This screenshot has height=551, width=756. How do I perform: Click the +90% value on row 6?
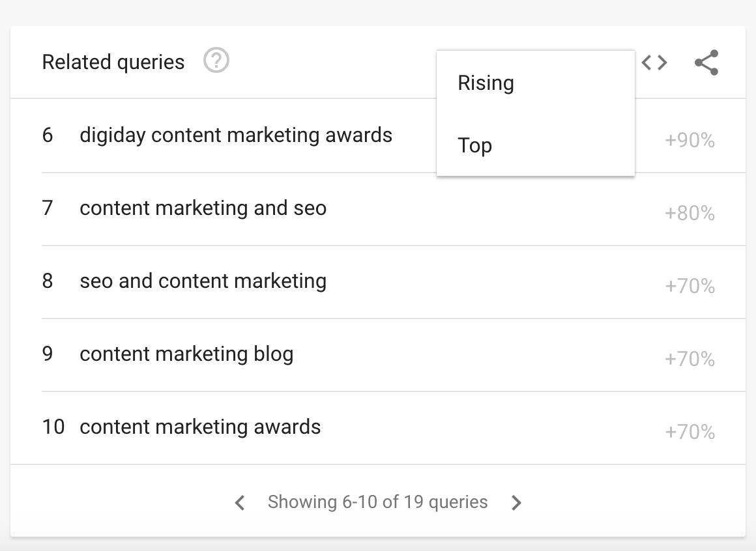click(690, 141)
